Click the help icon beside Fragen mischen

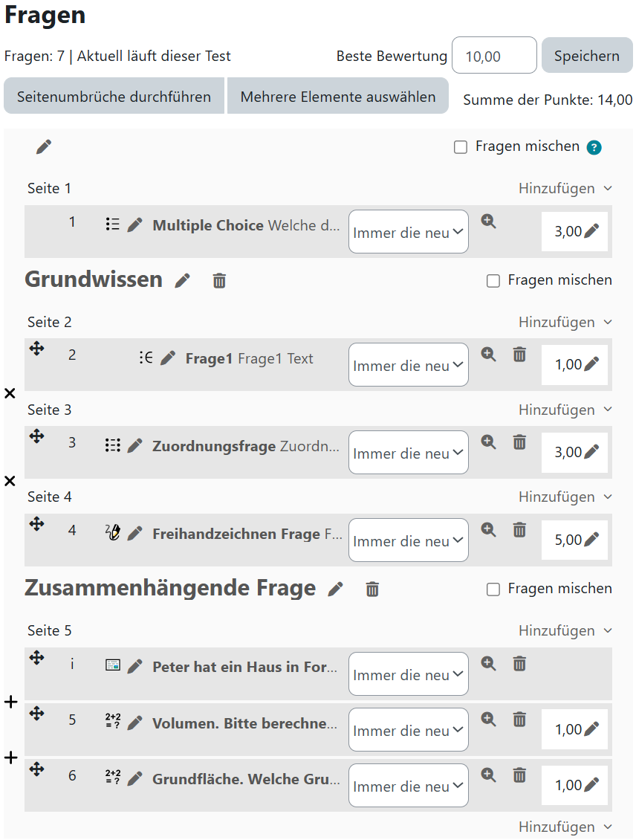point(594,147)
